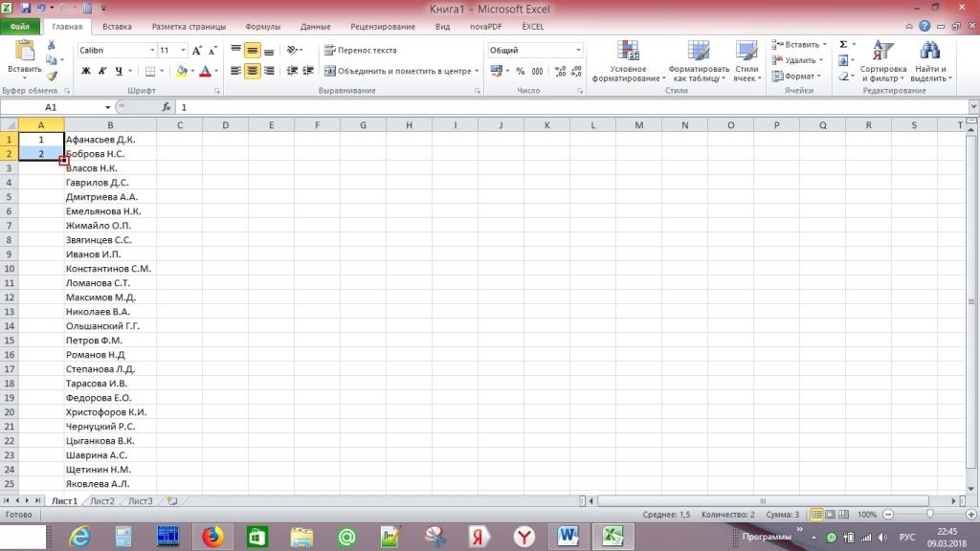The image size is (980, 551).
Task: Click Перенос текста (wrap text)
Action: 360,50
